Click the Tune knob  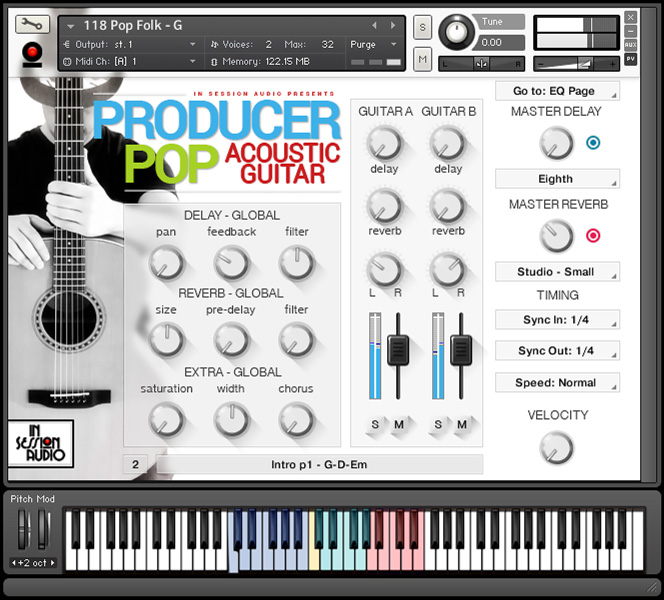click(x=456, y=32)
